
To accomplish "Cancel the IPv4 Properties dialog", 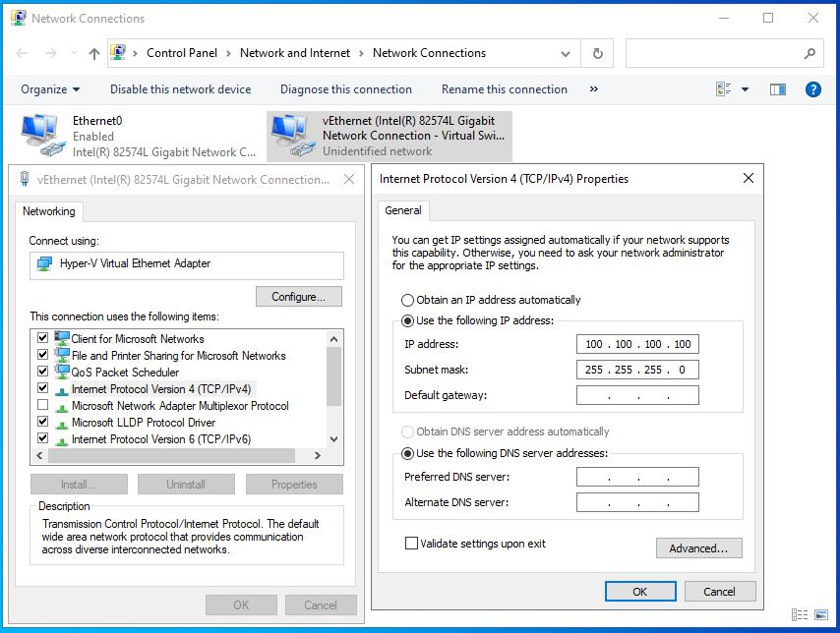I will pyautogui.click(x=719, y=592).
